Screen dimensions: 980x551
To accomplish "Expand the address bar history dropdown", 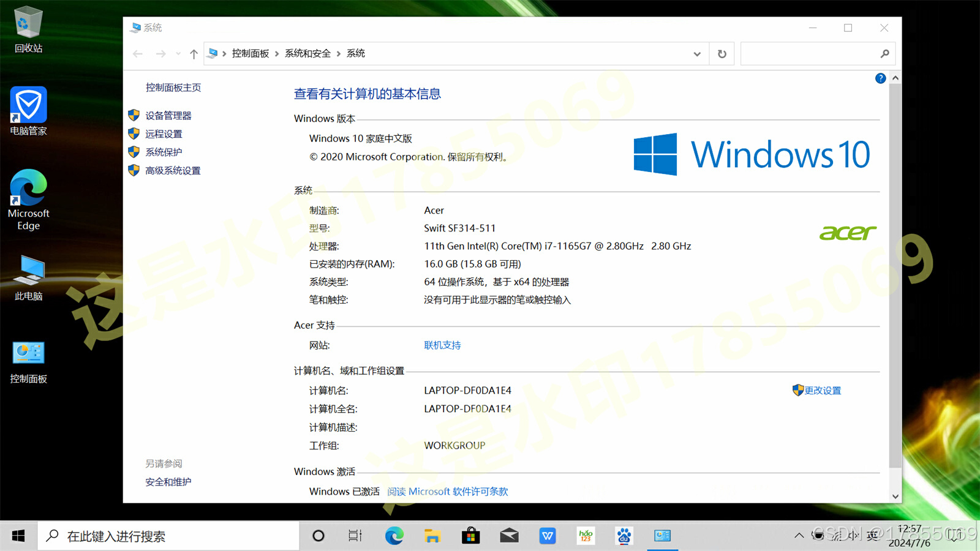I will tap(697, 54).
